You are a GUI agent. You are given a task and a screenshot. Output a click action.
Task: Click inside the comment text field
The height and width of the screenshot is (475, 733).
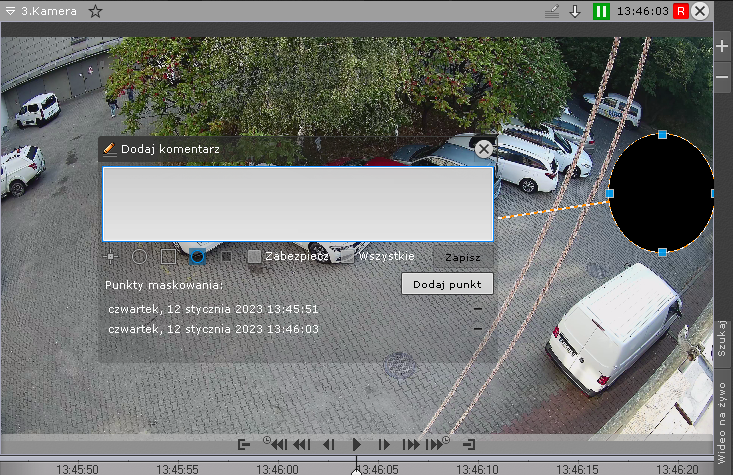pos(297,204)
